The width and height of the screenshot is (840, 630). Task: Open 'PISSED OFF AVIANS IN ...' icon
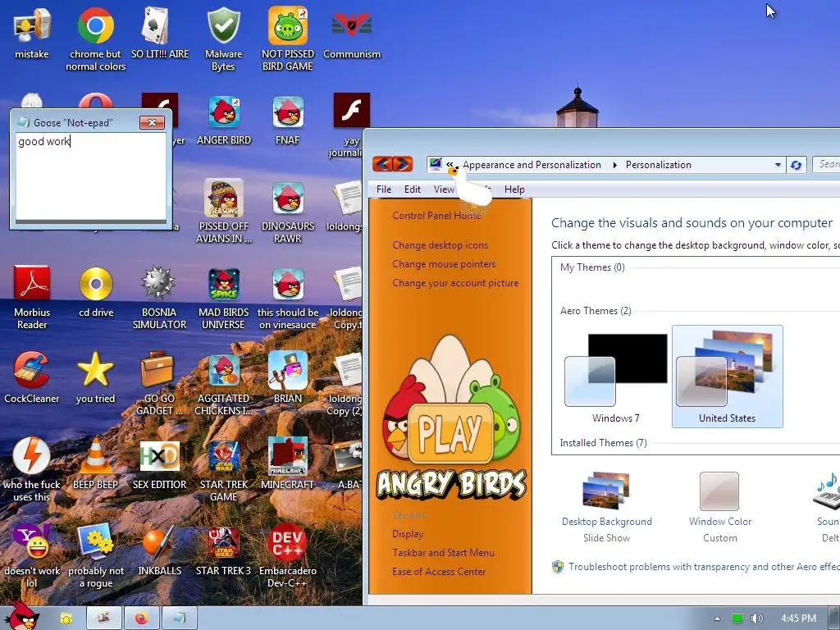click(223, 211)
